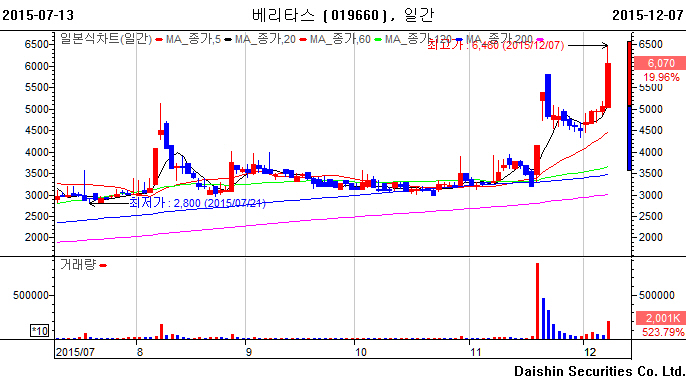Select the MA_종가,5 legend label
The width and height of the screenshot is (686, 383).
coord(193,39)
